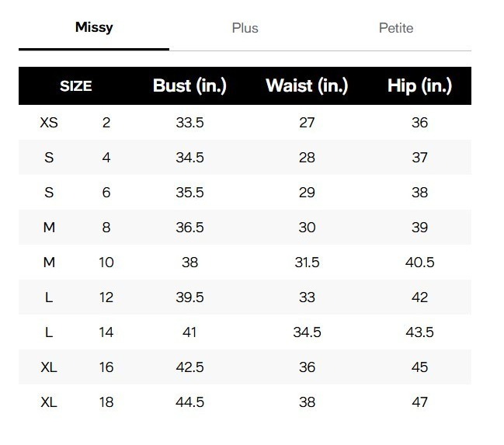This screenshot has width=504, height=445.
Task: Click hip value 40.5
Action: 419,262
